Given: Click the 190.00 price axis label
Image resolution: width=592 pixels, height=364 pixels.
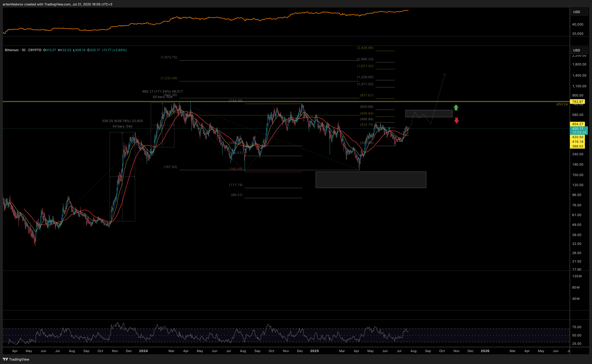Looking at the screenshot, I should pyautogui.click(x=578, y=164).
